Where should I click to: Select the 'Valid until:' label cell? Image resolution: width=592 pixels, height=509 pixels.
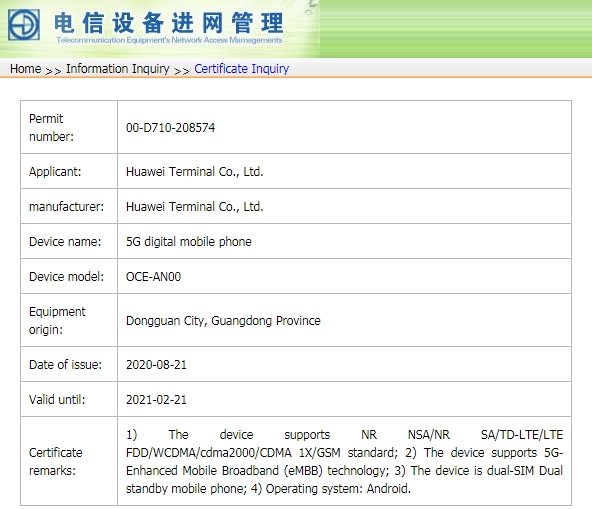(x=69, y=400)
